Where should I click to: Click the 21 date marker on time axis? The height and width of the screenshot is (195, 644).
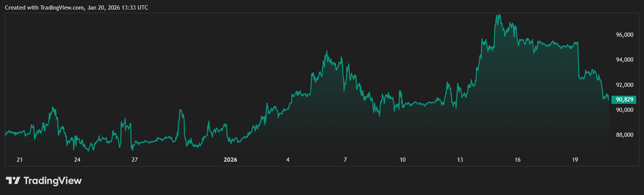(20, 160)
